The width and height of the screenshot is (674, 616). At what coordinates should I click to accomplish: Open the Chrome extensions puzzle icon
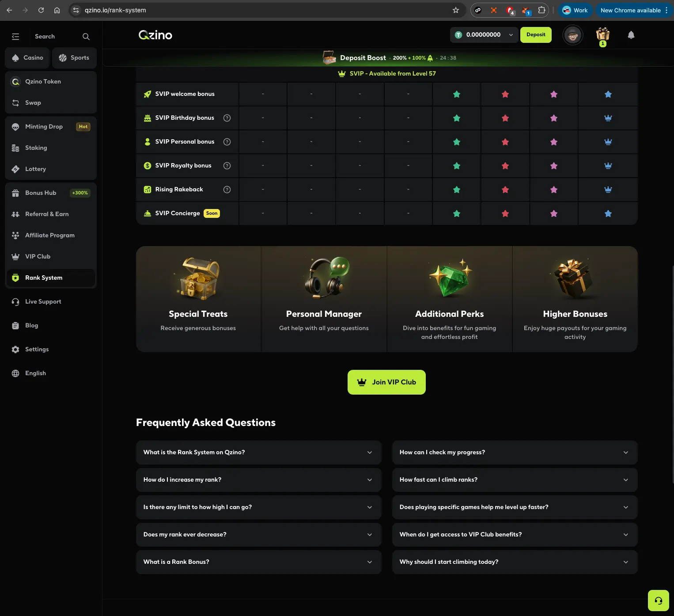541,10
